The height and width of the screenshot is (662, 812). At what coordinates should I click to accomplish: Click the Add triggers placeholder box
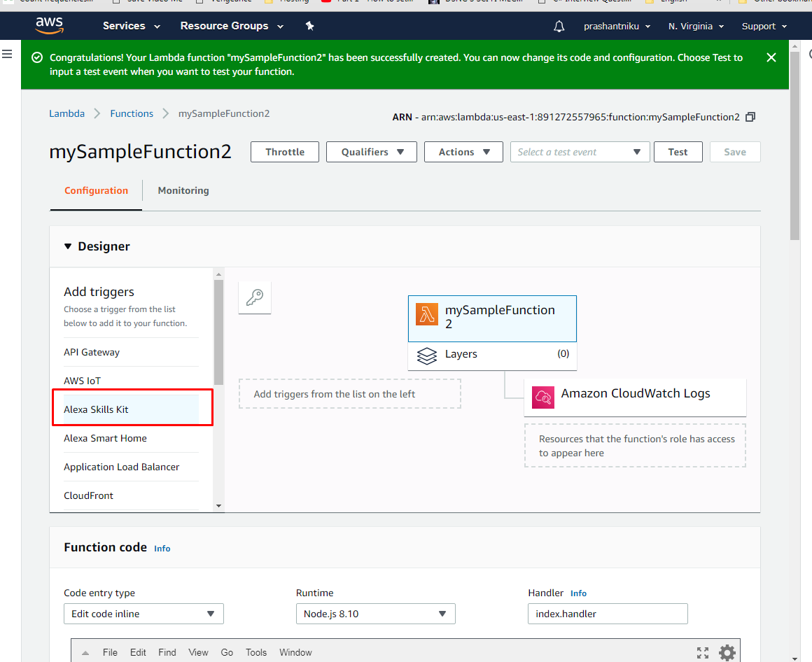click(x=349, y=394)
